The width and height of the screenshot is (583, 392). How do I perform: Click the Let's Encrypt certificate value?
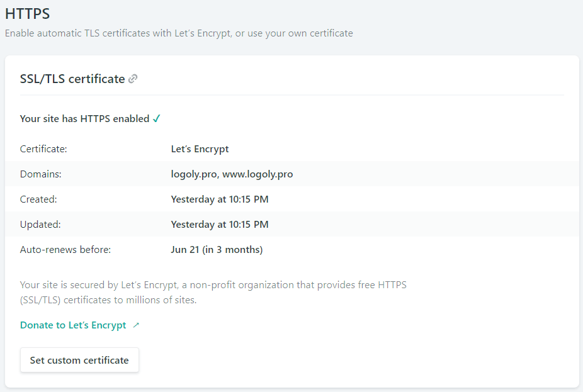click(x=200, y=149)
